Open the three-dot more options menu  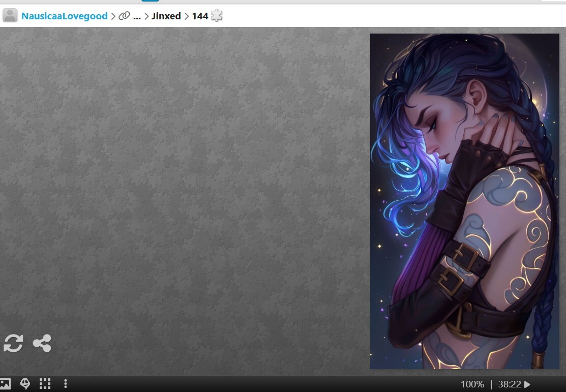(65, 384)
